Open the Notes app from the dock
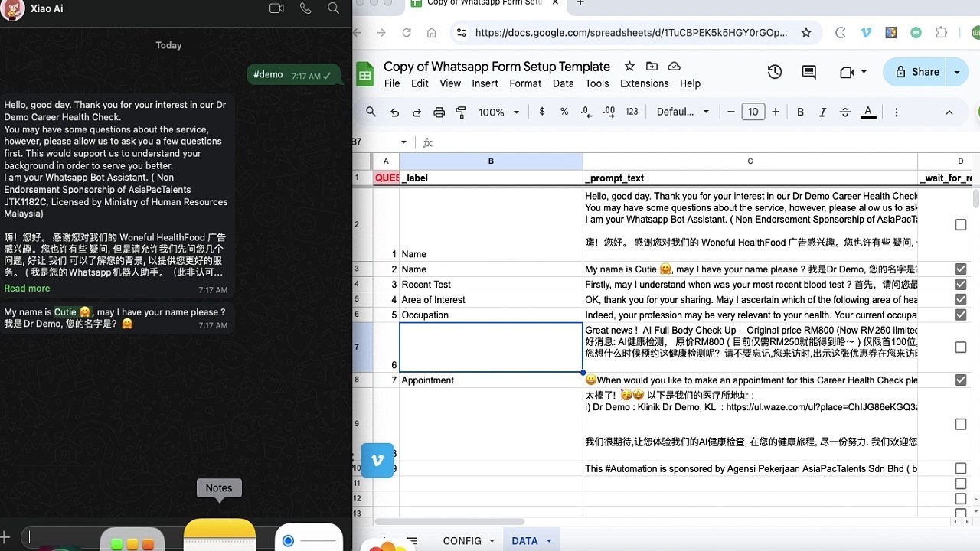The height and width of the screenshot is (551, 980). click(x=219, y=535)
